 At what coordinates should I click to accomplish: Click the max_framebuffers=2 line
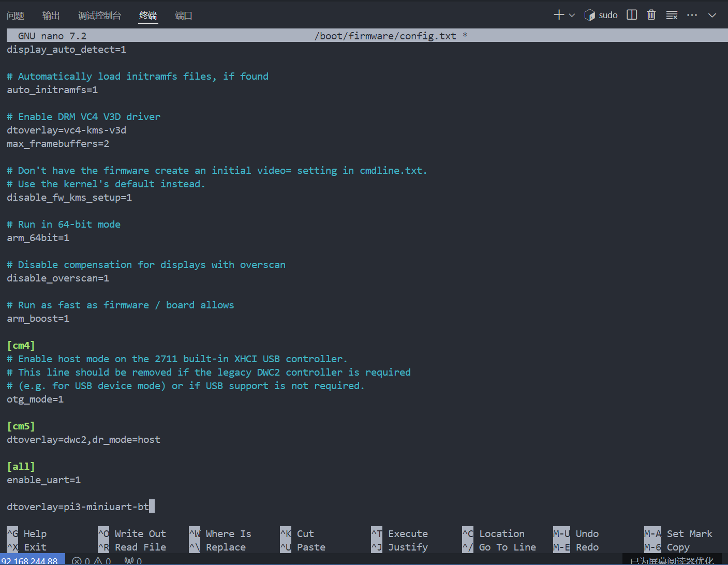(x=58, y=143)
